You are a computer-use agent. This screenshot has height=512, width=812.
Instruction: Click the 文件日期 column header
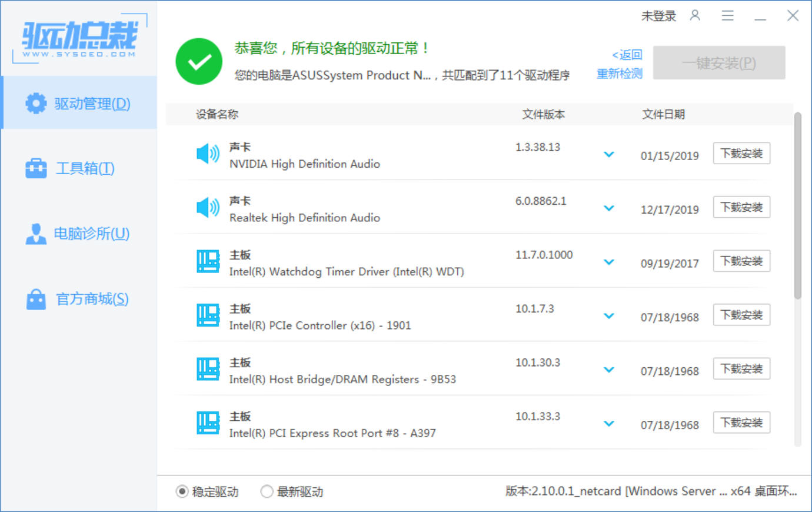(x=663, y=114)
